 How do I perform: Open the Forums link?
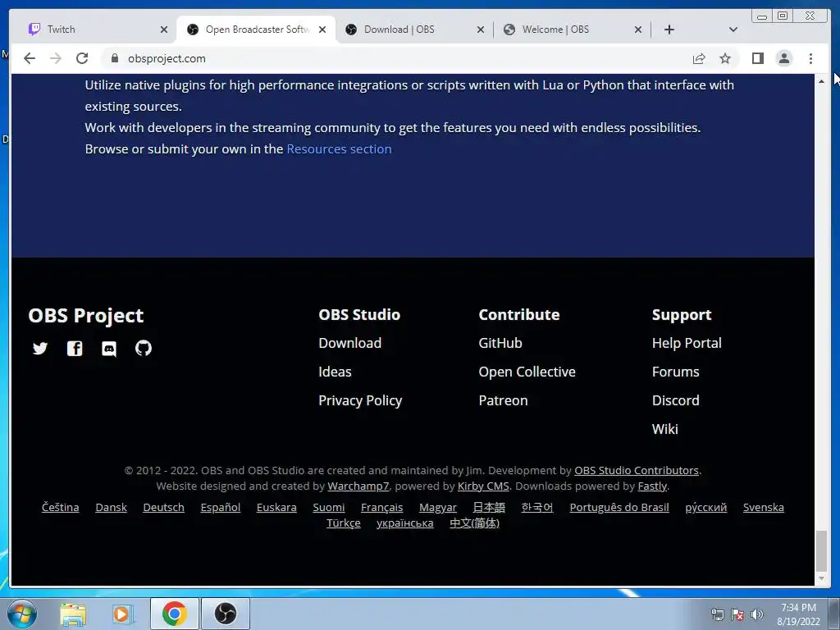[676, 372]
